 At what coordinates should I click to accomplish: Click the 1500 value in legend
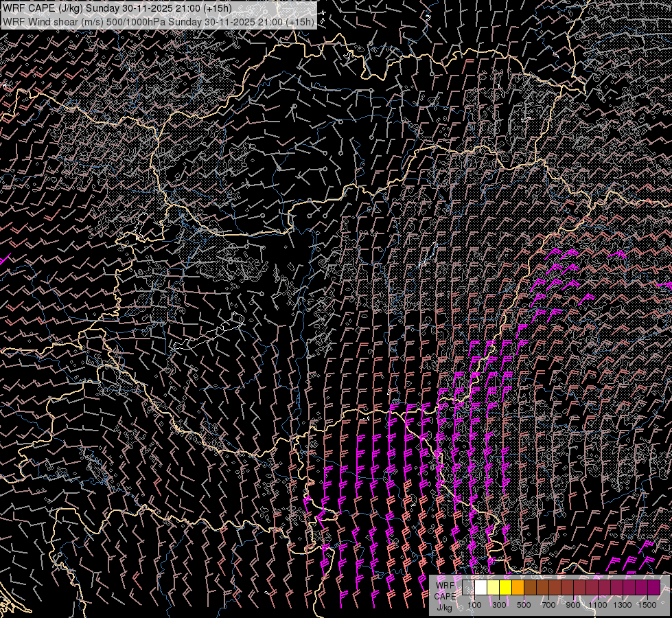[x=647, y=605]
